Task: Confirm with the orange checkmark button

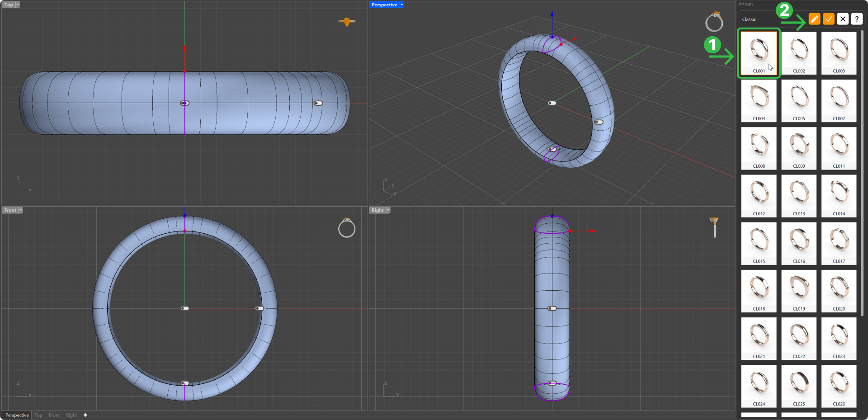Action: (x=828, y=19)
